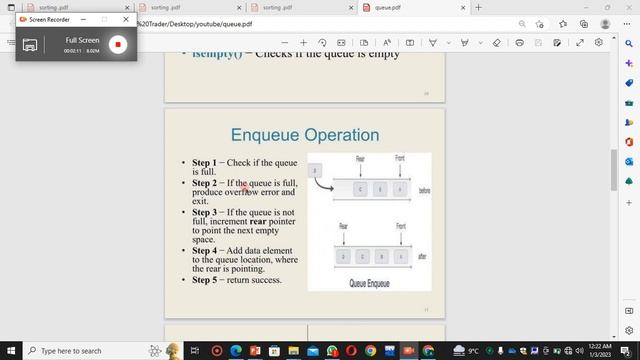Open the browser profile avatar
Viewport: 640px width, 360px height.
pyautogui.click(x=605, y=24)
